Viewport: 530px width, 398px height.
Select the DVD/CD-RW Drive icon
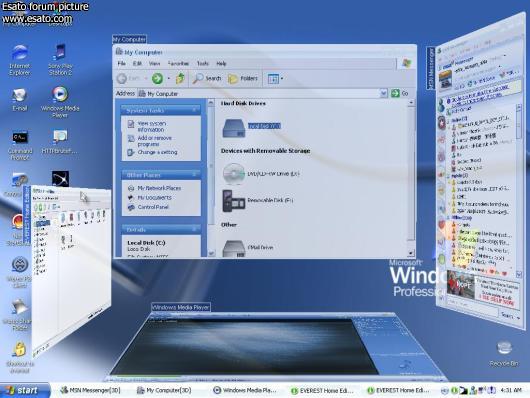coord(233,173)
